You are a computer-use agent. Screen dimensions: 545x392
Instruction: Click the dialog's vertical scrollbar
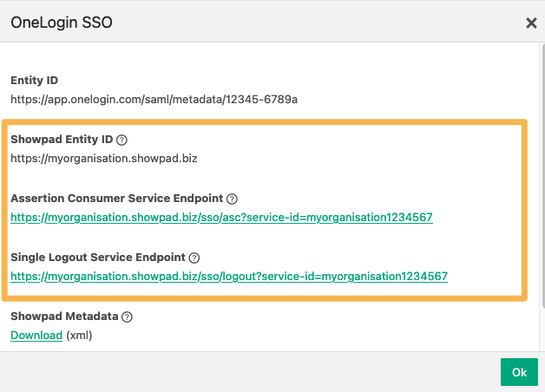(543, 175)
